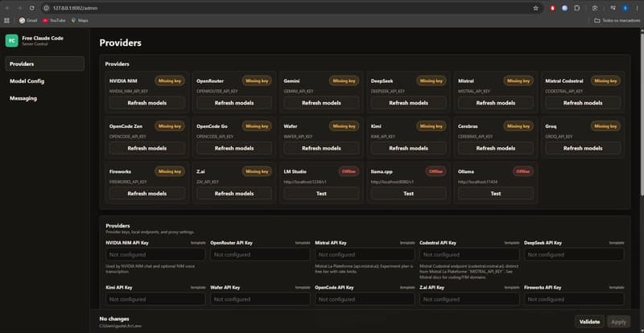Click the Validate button

(x=589, y=322)
